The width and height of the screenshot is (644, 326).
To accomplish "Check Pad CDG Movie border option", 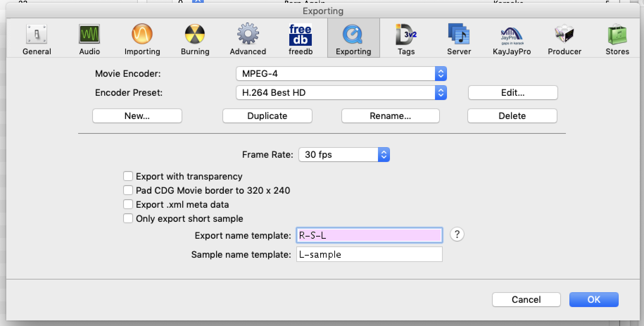I will point(128,190).
